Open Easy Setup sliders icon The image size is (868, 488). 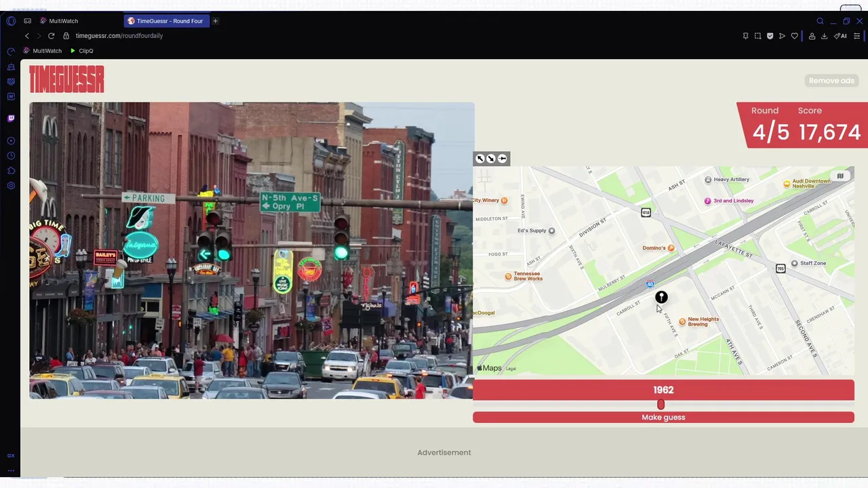click(856, 36)
